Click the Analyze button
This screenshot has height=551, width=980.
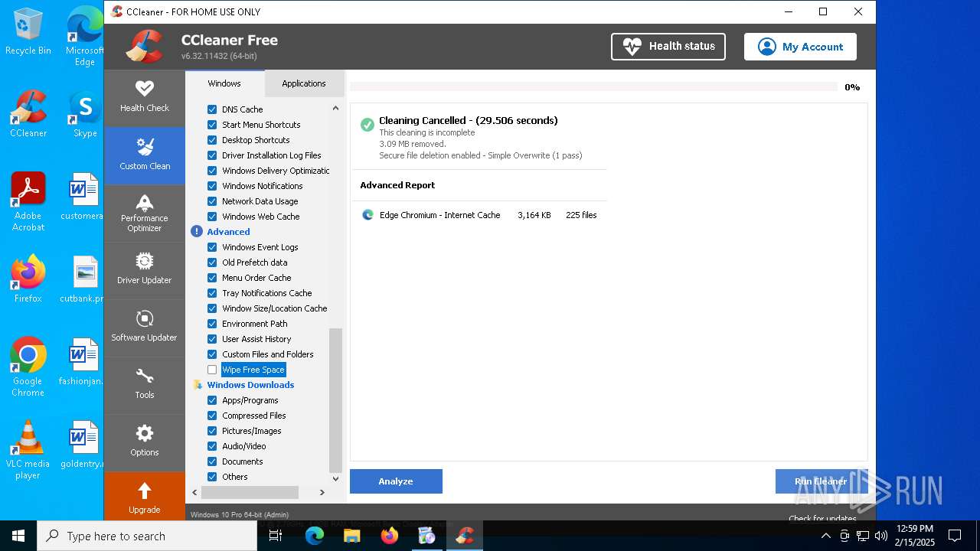pos(396,481)
